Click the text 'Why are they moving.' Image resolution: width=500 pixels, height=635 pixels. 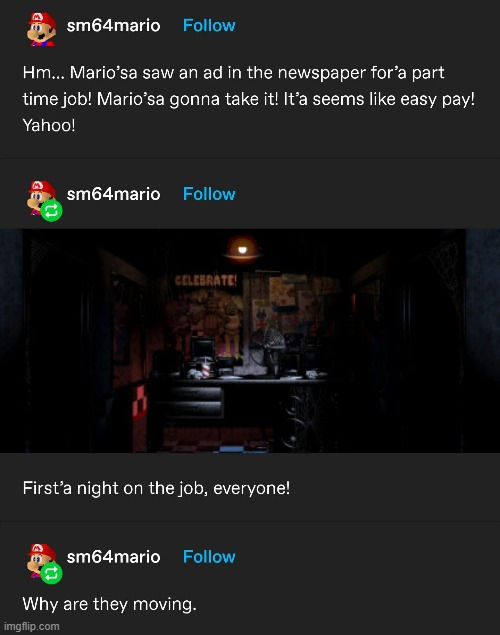110,604
